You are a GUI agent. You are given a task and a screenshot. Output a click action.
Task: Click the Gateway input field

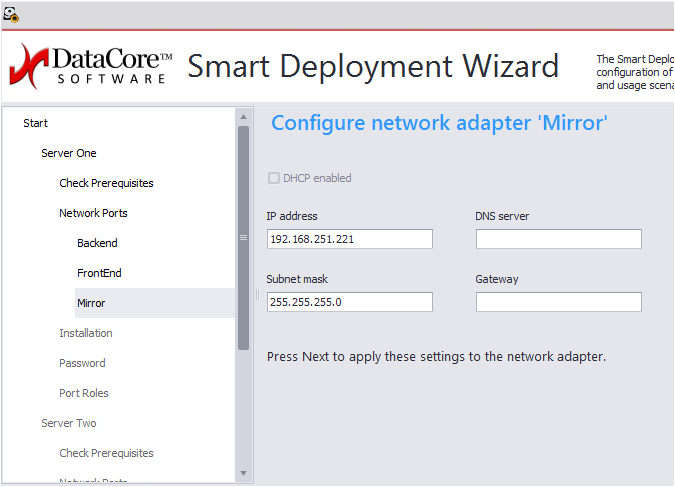point(559,302)
